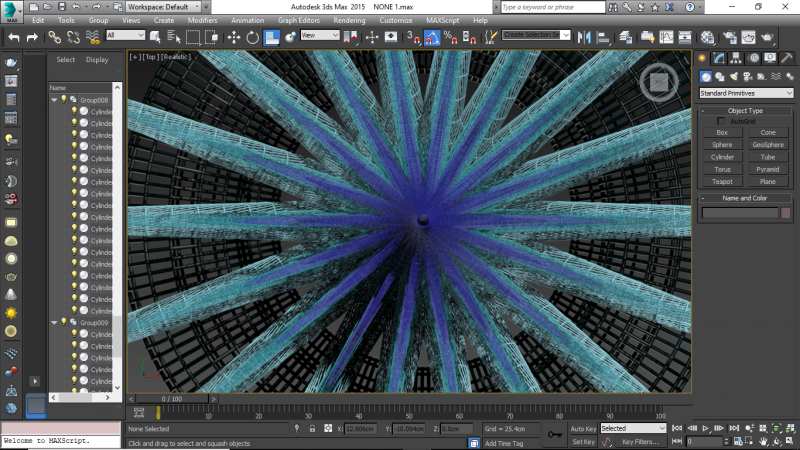Click the Key Filters button
The height and width of the screenshot is (450, 800).
(x=640, y=442)
